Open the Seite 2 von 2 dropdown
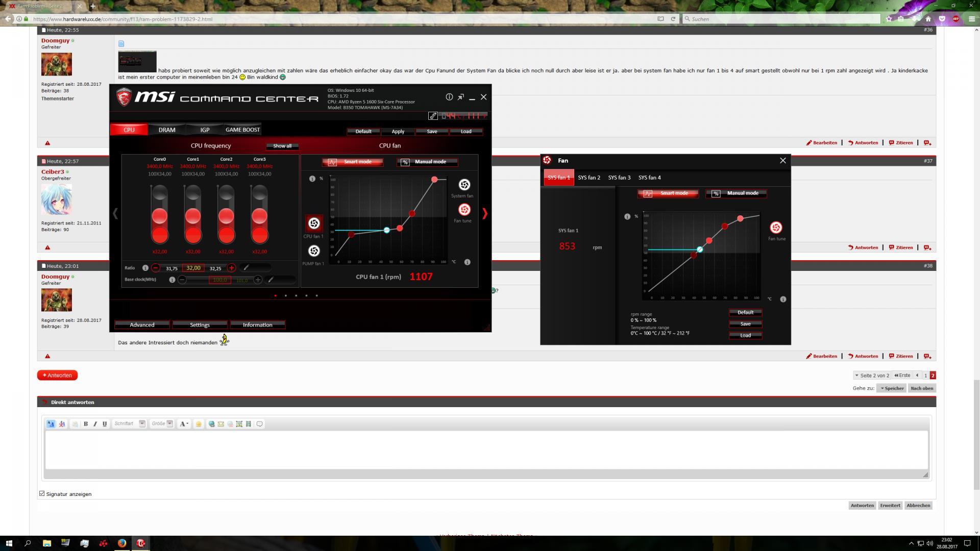Image resolution: width=980 pixels, height=551 pixels. point(872,375)
